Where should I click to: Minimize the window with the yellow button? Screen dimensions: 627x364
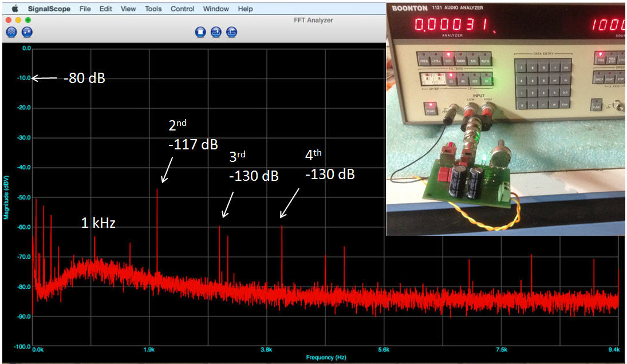(18, 19)
